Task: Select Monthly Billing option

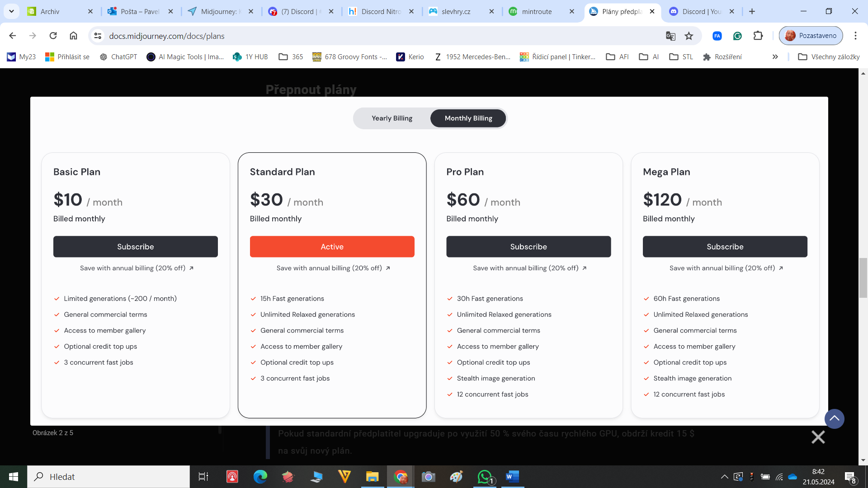Action: (x=468, y=118)
